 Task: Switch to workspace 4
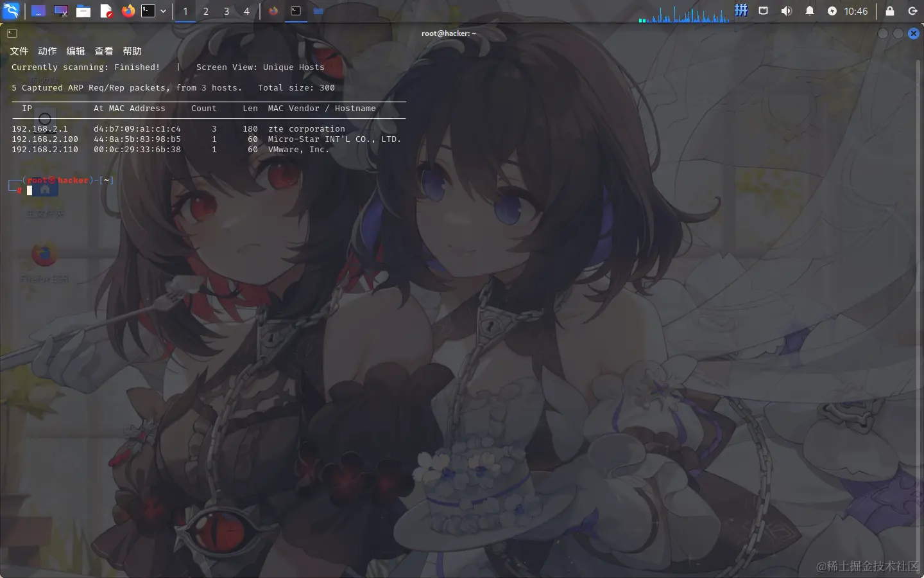(246, 11)
